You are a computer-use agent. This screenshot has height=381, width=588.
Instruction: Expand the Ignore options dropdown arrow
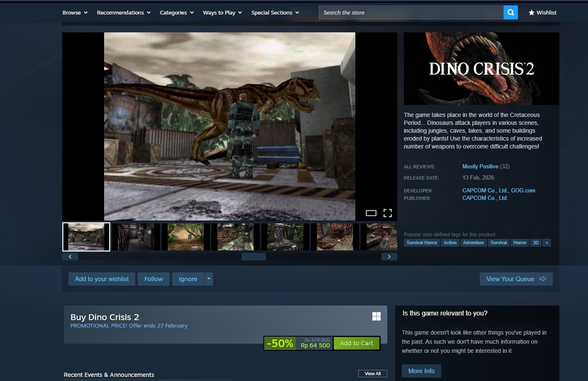(209, 279)
